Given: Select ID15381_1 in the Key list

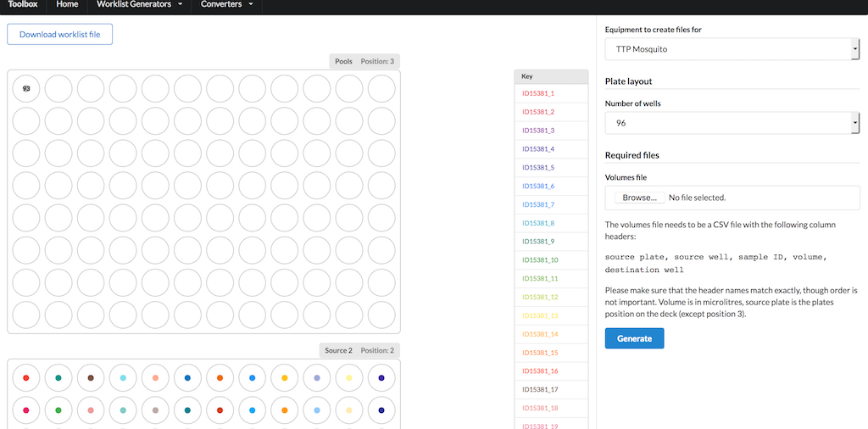Looking at the screenshot, I should tap(538, 93).
